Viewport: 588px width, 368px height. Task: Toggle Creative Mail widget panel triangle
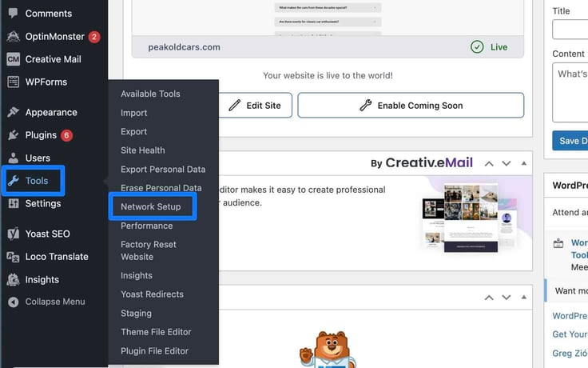point(524,163)
